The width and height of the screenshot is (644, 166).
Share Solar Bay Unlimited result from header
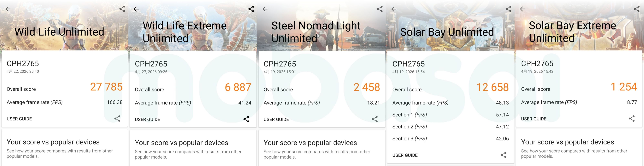[508, 9]
